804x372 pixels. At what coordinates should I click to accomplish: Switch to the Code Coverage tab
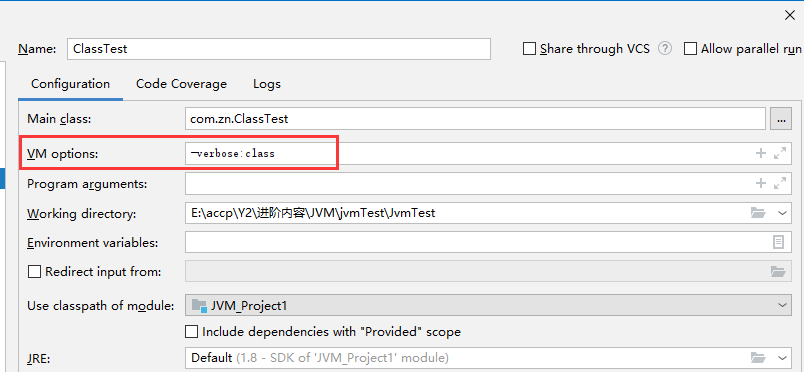(x=181, y=84)
